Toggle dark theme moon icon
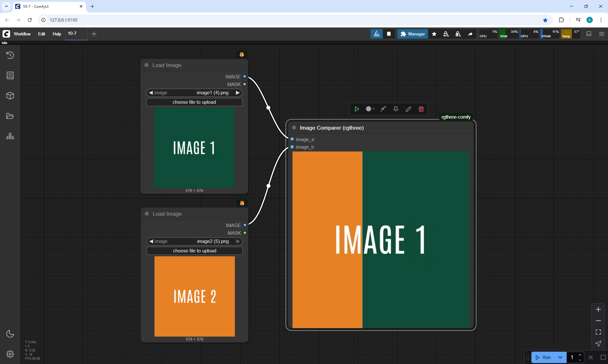 pyautogui.click(x=10, y=334)
